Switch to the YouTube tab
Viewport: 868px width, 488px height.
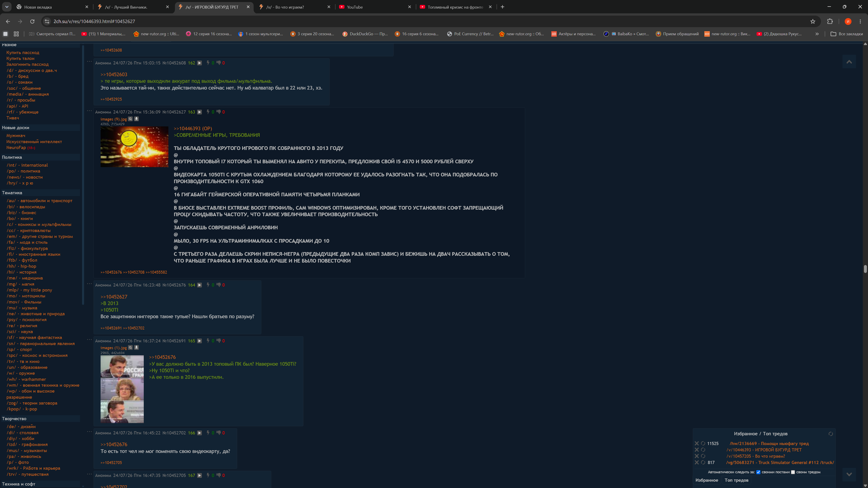375,7
